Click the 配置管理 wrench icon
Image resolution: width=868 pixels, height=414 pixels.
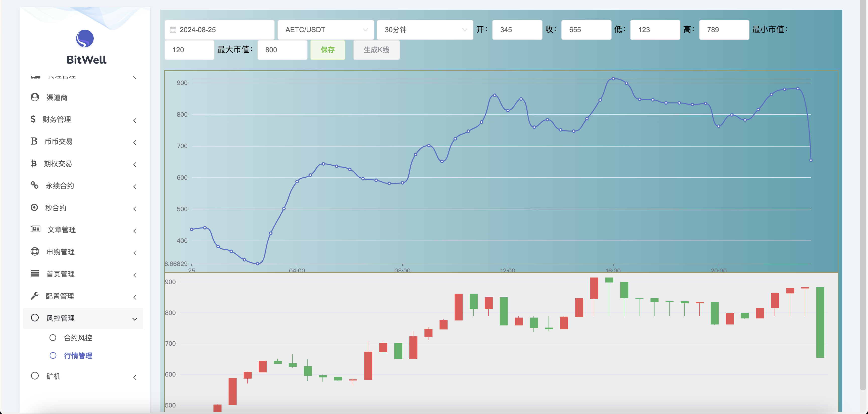click(34, 296)
